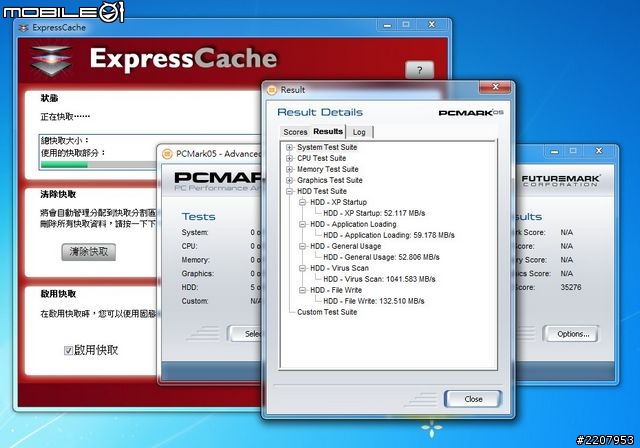Expand the Graphics Test Suite node
640x448 pixels.
pyautogui.click(x=289, y=180)
